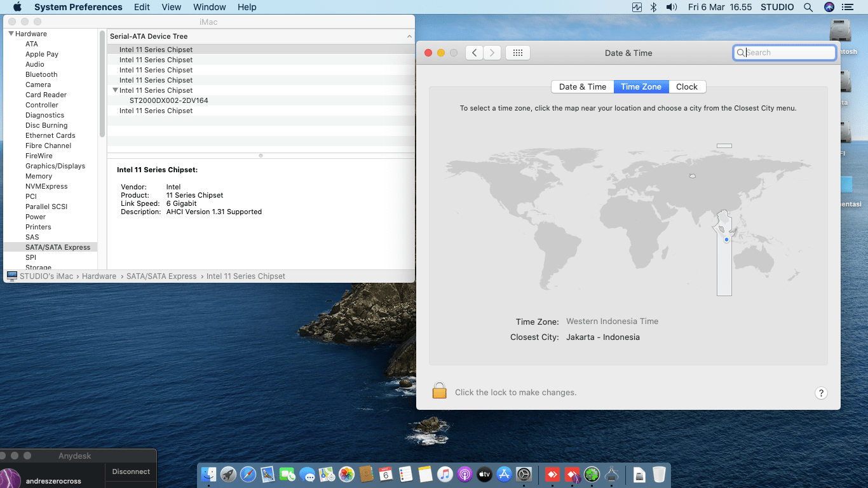Open Podcasts from the Dock
The image size is (868, 488).
(x=465, y=474)
